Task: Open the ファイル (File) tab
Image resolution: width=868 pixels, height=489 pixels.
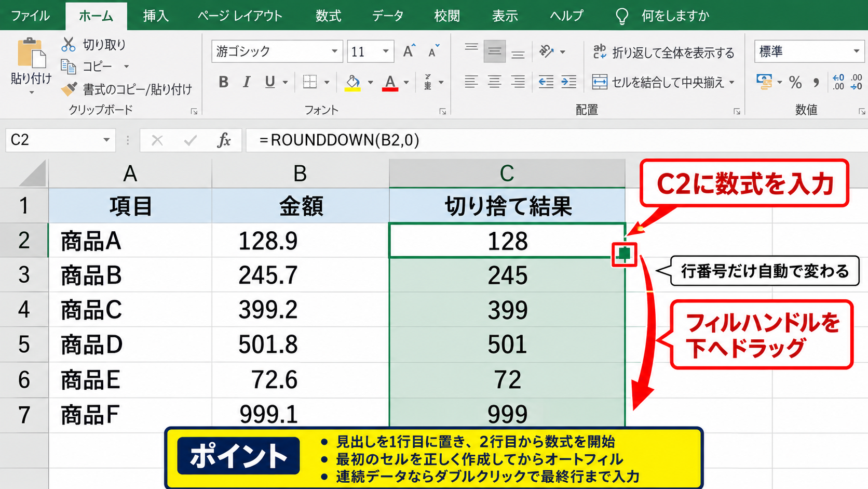Action: click(x=30, y=16)
